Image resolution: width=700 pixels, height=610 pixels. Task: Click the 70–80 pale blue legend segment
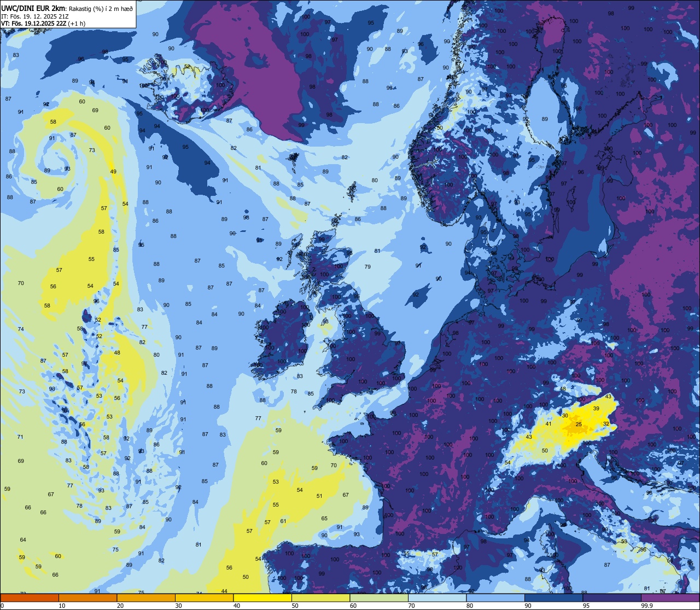pos(437,597)
